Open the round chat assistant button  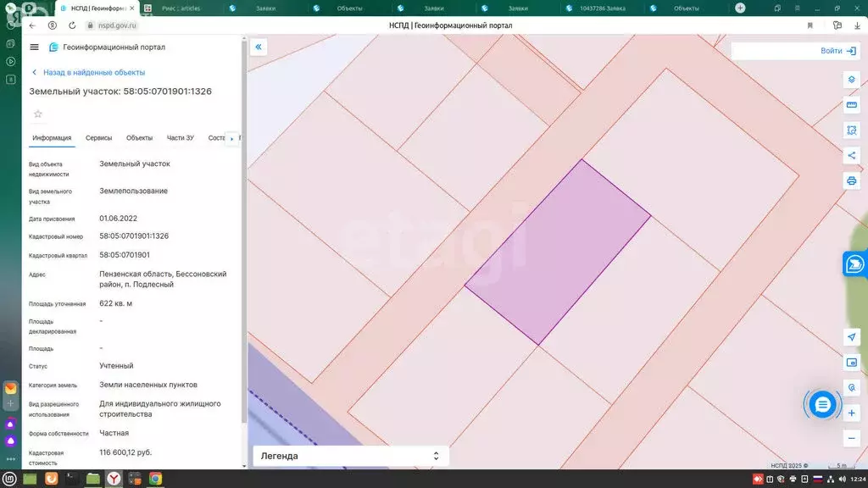pos(821,405)
